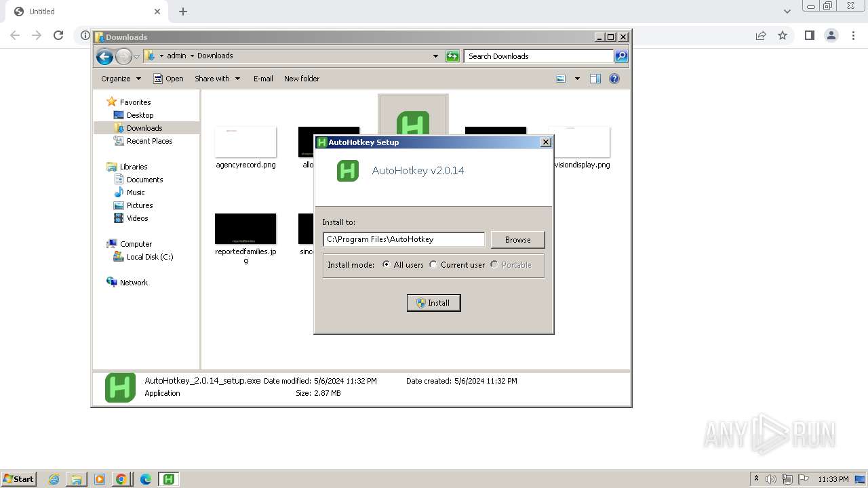The height and width of the screenshot is (488, 868).
Task: Click New folder in the toolbar
Action: coord(302,79)
